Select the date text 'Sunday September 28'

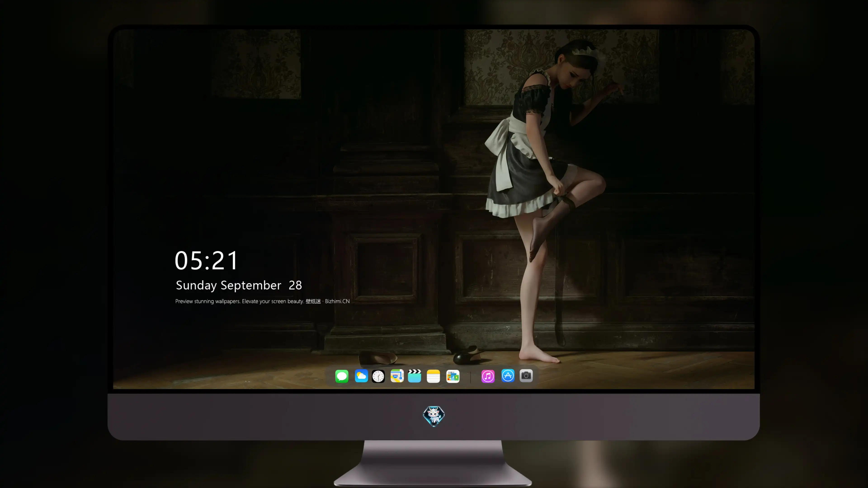239,285
